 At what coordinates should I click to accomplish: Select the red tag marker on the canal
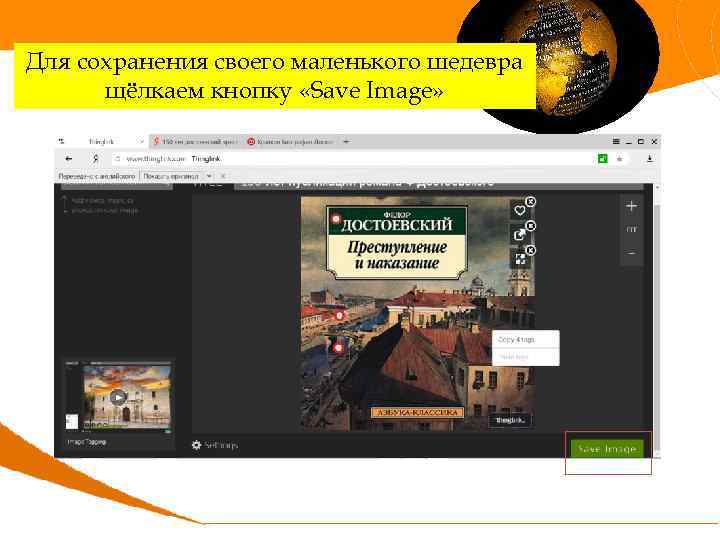click(x=339, y=315)
